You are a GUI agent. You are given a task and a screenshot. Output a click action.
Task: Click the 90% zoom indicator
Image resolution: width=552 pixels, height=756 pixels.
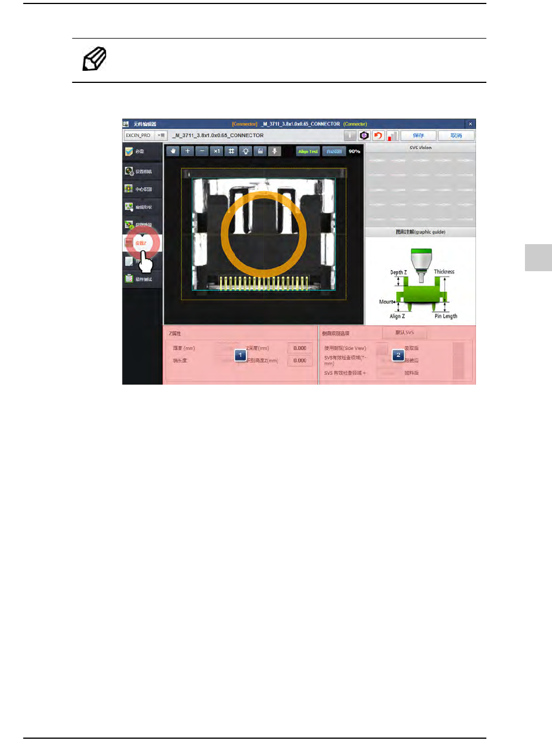[355, 151]
